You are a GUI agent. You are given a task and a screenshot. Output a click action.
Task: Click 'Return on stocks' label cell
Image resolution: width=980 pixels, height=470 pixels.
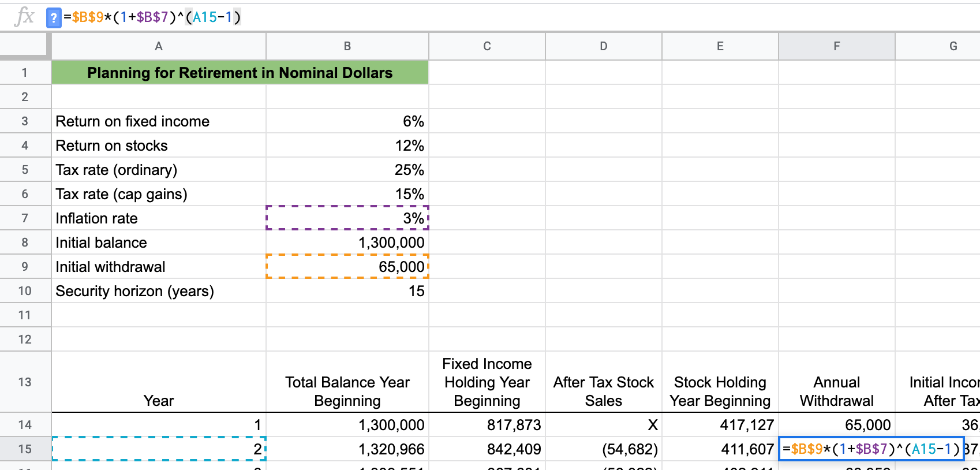(159, 146)
